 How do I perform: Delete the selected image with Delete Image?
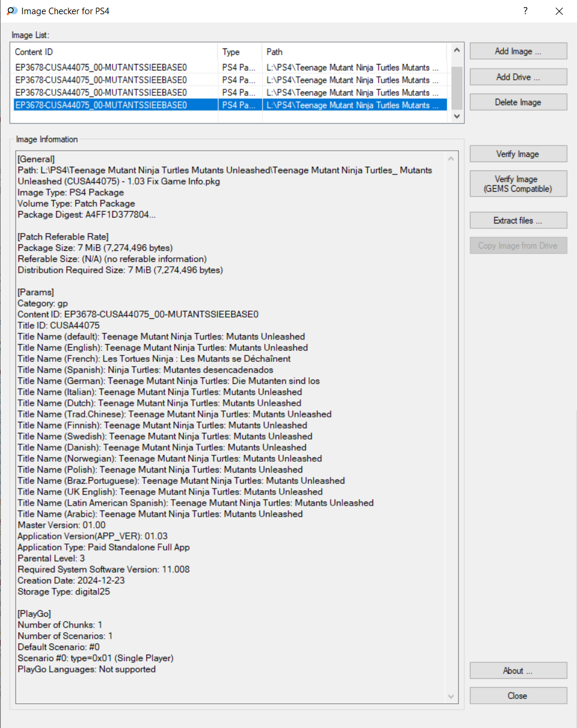(x=518, y=102)
